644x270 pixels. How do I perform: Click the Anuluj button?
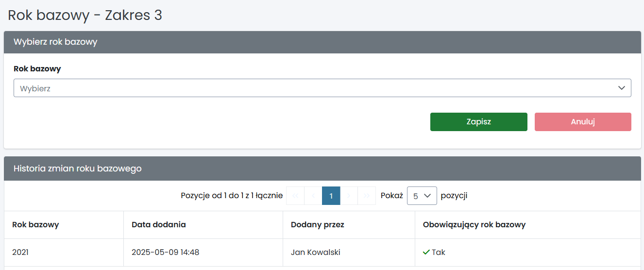point(582,122)
